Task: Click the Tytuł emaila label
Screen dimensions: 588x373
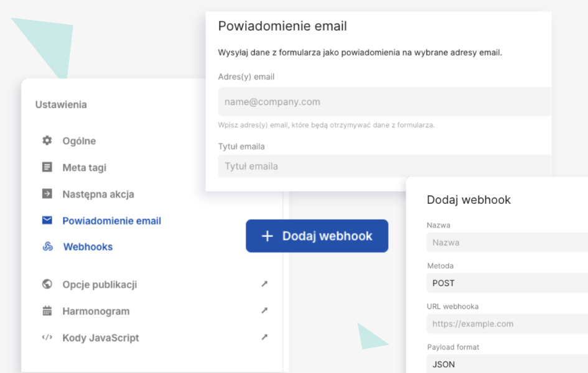Action: pyautogui.click(x=241, y=147)
